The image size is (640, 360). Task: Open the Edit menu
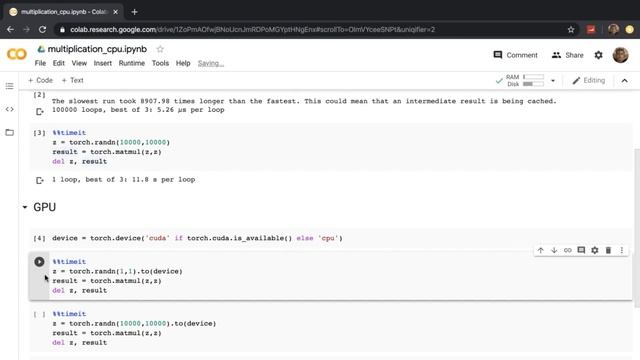59,63
